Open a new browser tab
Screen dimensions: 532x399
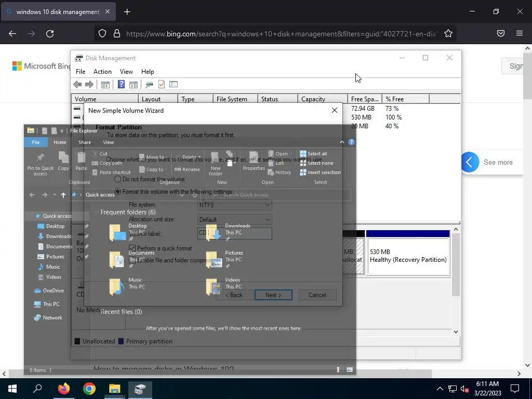127,12
